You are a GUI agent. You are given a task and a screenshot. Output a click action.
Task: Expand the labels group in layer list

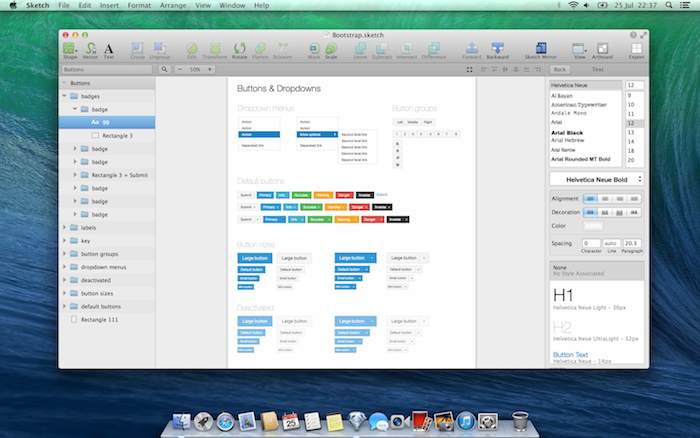click(x=65, y=227)
